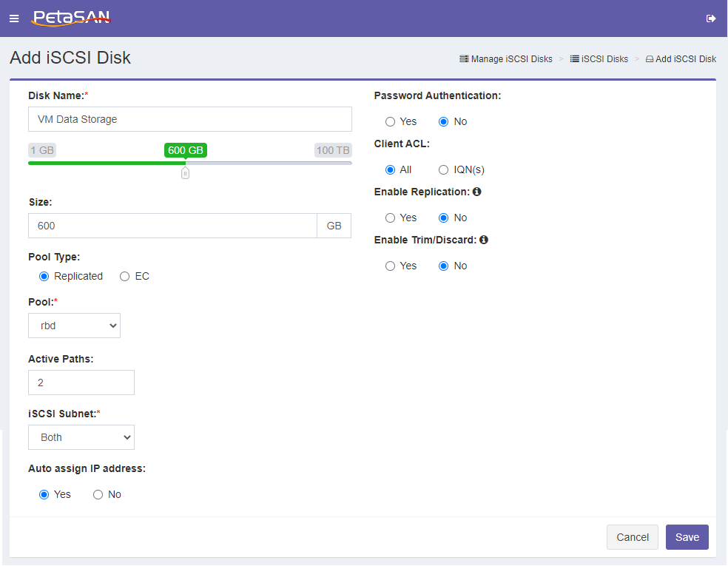Select IQN(s) for Client ACL

point(443,170)
